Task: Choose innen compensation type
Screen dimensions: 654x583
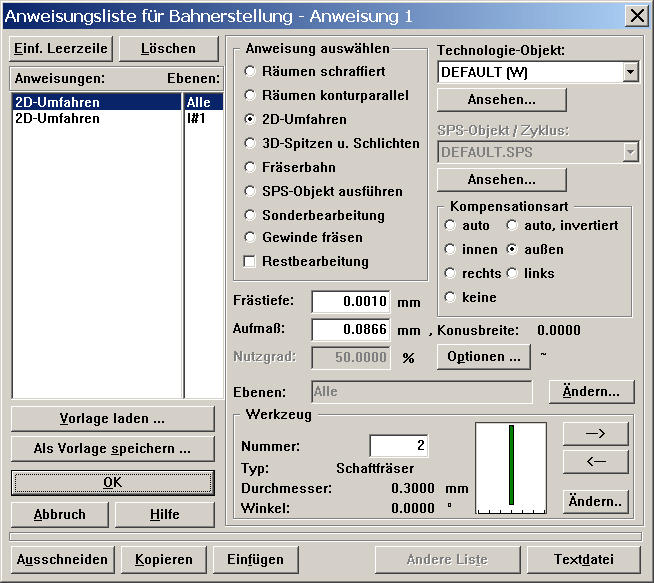Action: click(450, 249)
